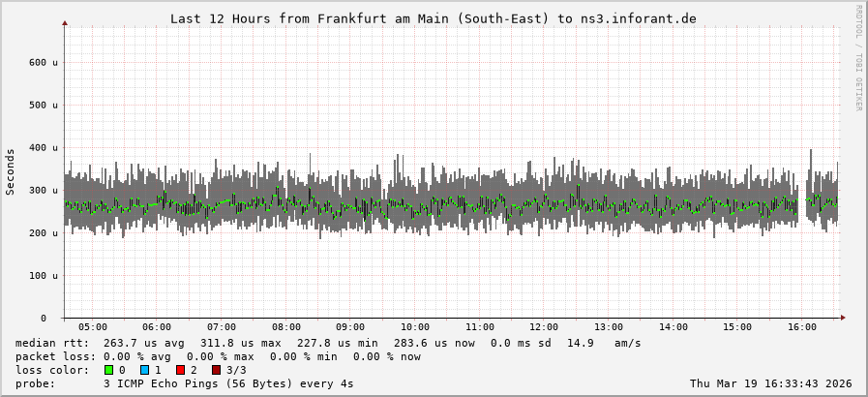Screen dimensions: 868x397
Task: Click the 08:00 time label on x-axis
Action: 286,327
